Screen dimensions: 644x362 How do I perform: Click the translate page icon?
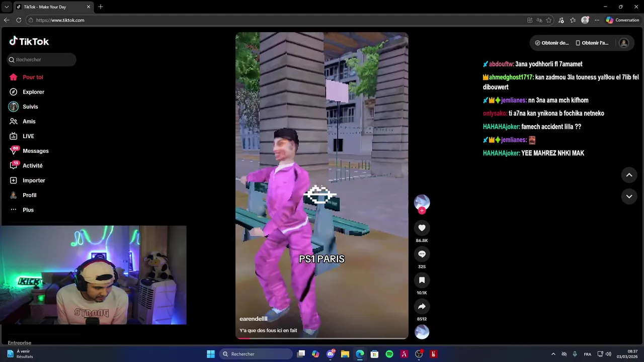click(539, 20)
